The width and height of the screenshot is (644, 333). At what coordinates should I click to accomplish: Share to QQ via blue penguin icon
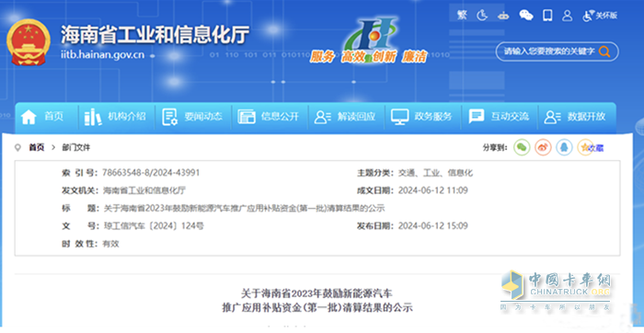[564, 147]
